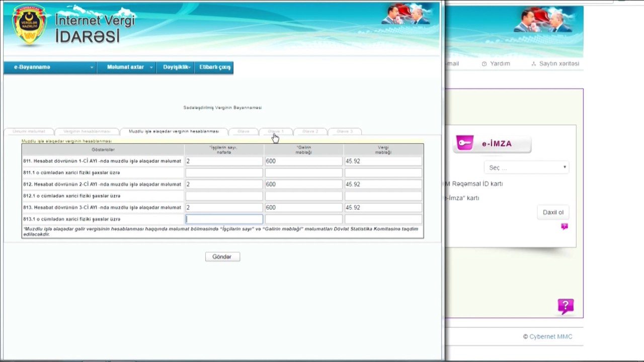Click the e-İMZA key icon
This screenshot has width=644, height=362.
coord(465,143)
